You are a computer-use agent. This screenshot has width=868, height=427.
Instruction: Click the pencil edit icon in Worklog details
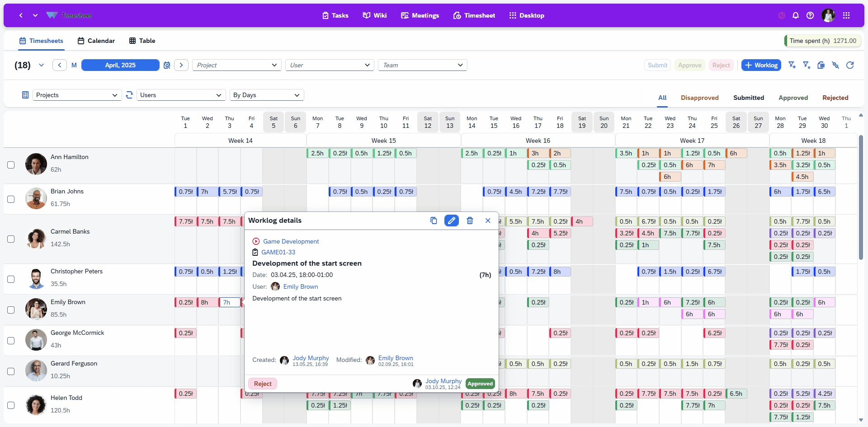click(451, 221)
